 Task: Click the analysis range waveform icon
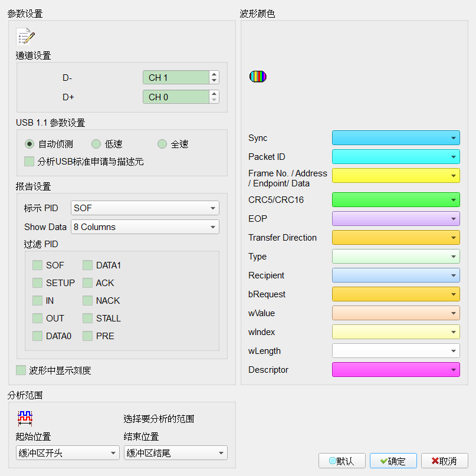pyautogui.click(x=25, y=418)
